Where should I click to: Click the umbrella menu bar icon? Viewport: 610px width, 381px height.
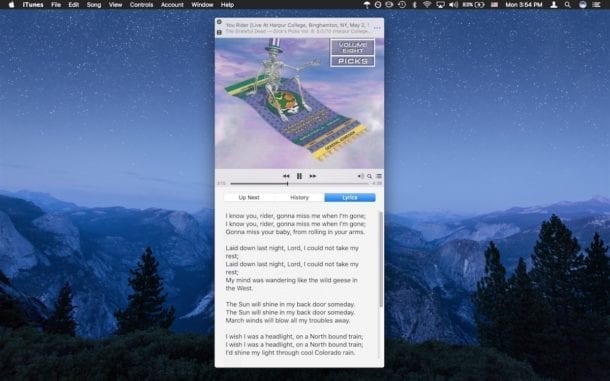pos(366,5)
